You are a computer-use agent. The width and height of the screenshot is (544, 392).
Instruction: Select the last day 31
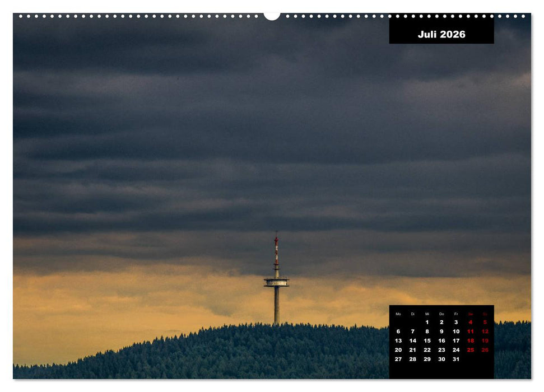tap(457, 359)
